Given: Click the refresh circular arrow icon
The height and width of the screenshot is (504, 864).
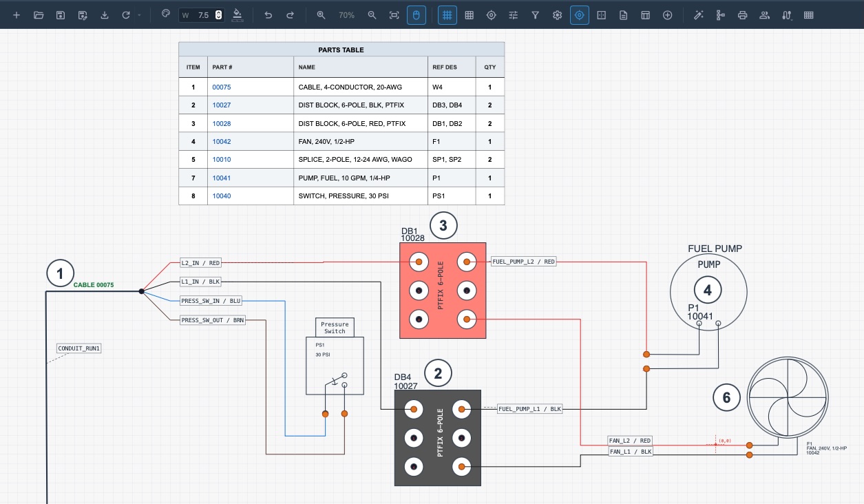Looking at the screenshot, I should [x=126, y=15].
